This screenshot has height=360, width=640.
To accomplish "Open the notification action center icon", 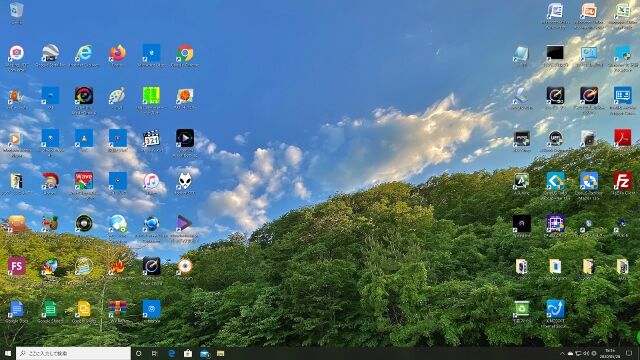I will point(629,353).
